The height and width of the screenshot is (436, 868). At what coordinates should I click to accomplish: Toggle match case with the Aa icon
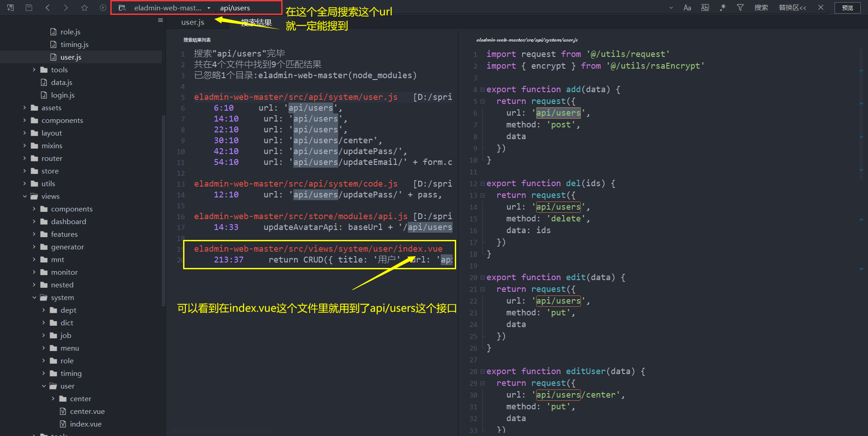coord(687,8)
